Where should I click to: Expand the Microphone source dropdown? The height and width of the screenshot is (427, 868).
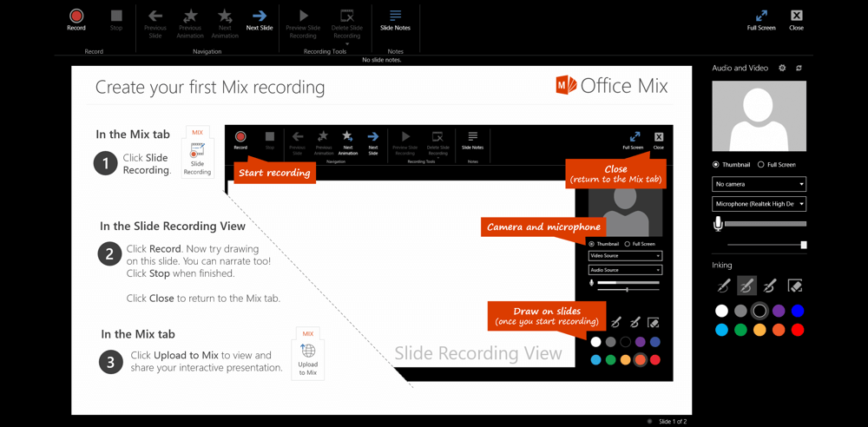point(759,204)
